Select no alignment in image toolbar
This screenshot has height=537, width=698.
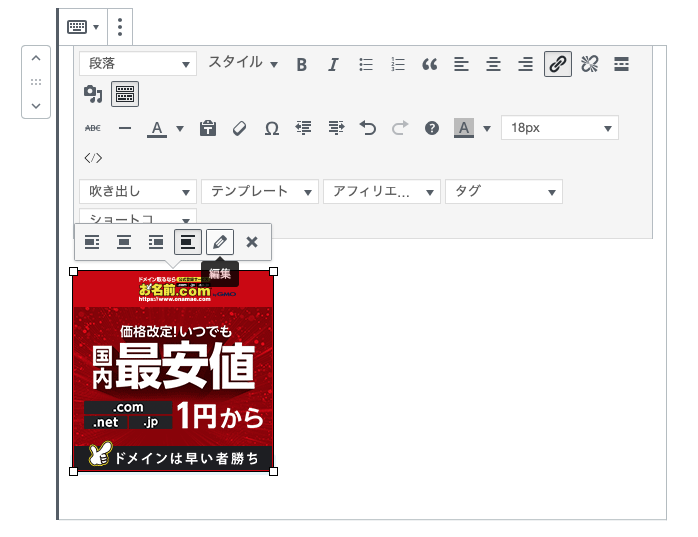pos(188,242)
